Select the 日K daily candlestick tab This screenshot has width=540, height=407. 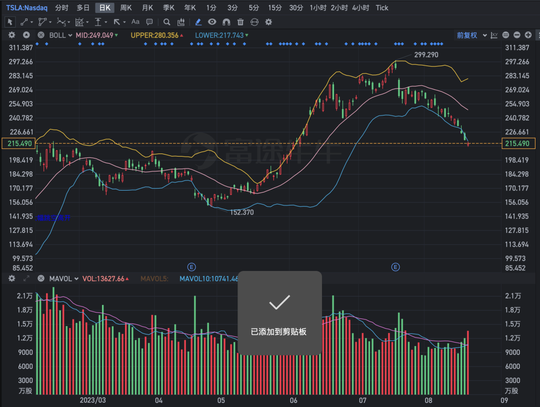pyautogui.click(x=105, y=8)
